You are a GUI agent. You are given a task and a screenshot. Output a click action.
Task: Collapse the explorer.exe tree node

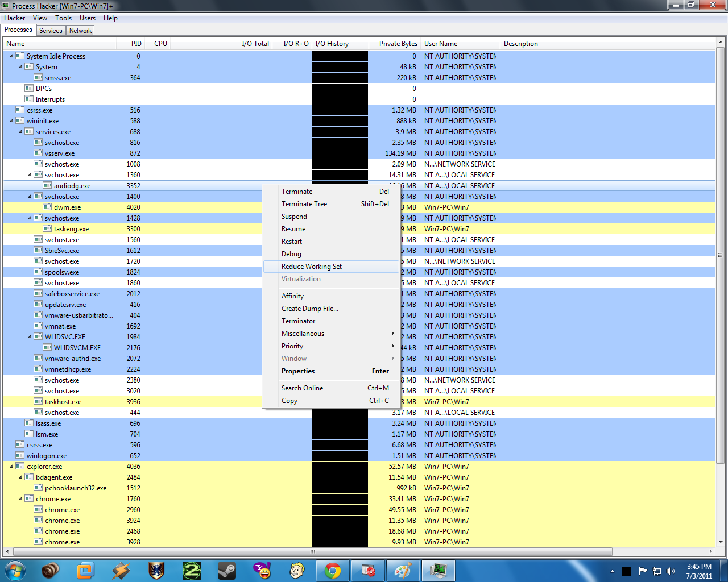(x=11, y=467)
